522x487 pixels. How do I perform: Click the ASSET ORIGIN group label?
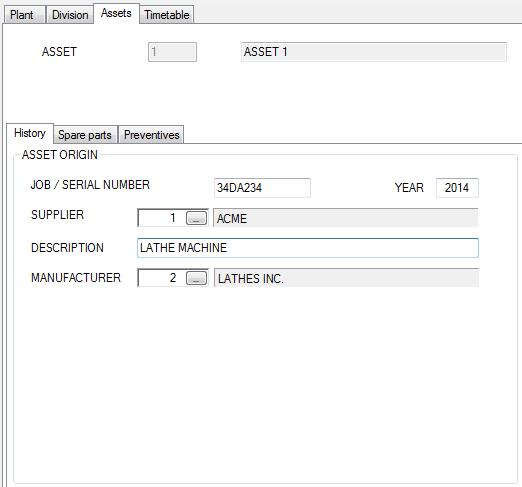[x=60, y=155]
